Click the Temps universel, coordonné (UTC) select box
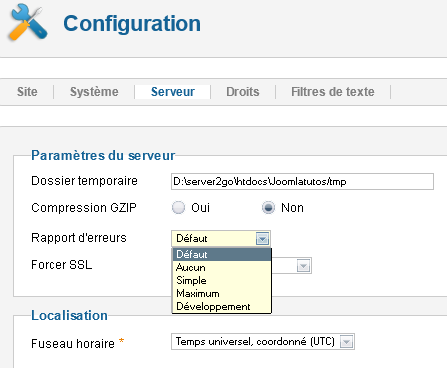 pyautogui.click(x=263, y=342)
